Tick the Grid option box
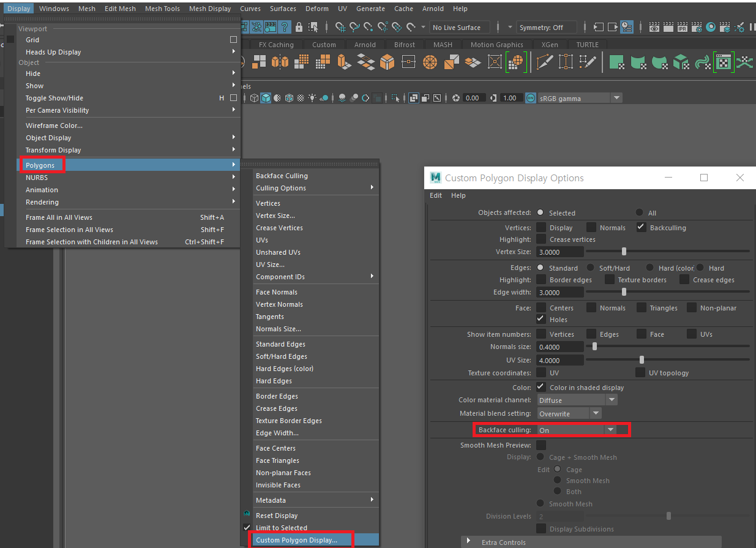Image resolution: width=756 pixels, height=548 pixels. [x=233, y=40]
